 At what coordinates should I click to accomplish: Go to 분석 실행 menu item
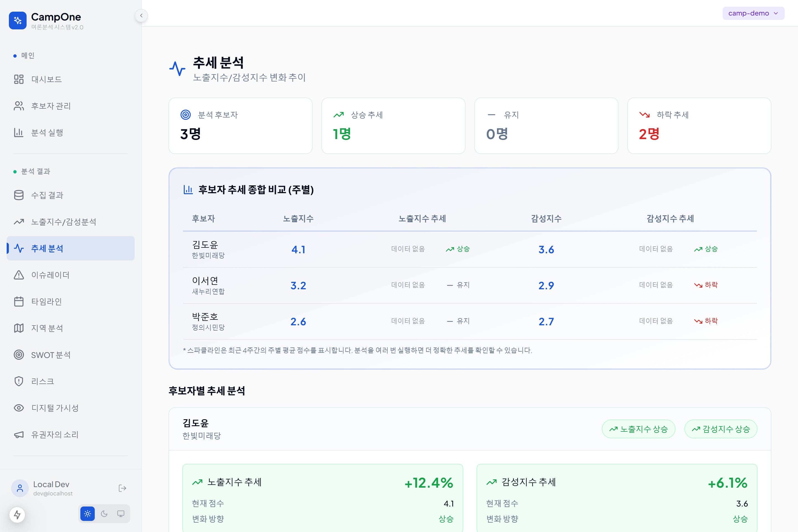tap(71, 132)
